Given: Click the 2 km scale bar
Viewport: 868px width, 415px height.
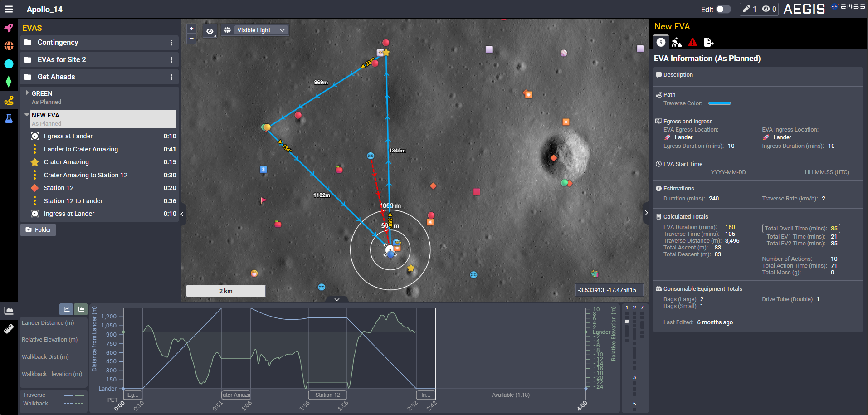Looking at the screenshot, I should (x=226, y=291).
